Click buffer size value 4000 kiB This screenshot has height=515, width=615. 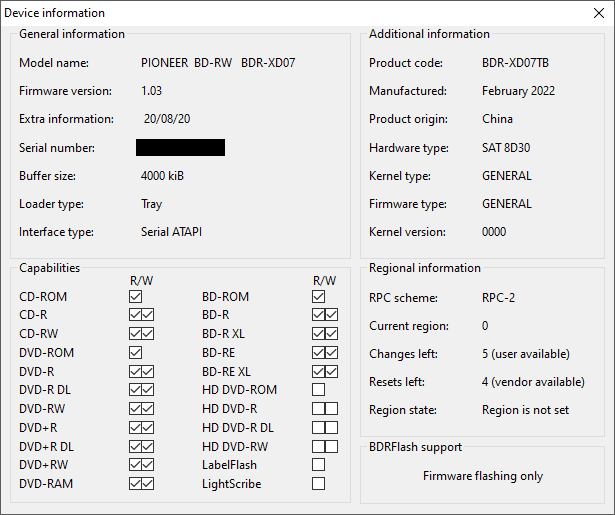[162, 176]
